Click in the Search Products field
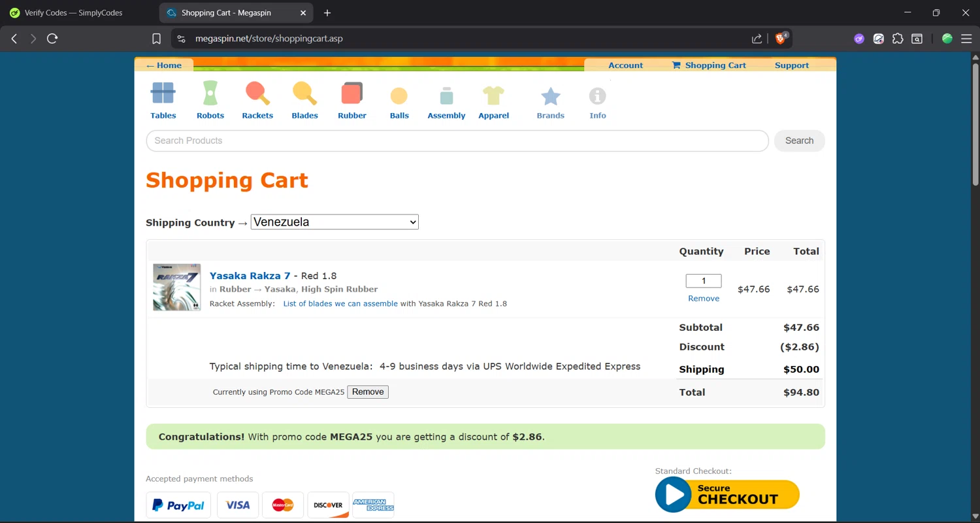The image size is (980, 523). pyautogui.click(x=457, y=141)
